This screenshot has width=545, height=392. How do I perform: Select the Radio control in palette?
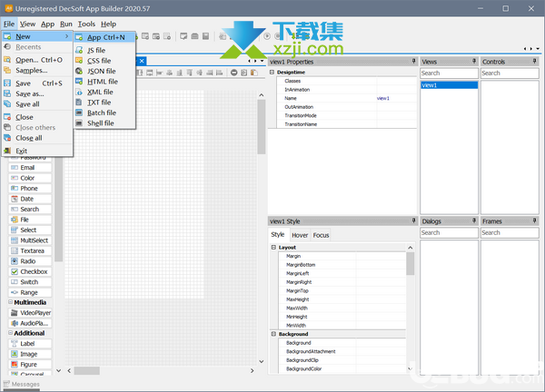(30, 261)
